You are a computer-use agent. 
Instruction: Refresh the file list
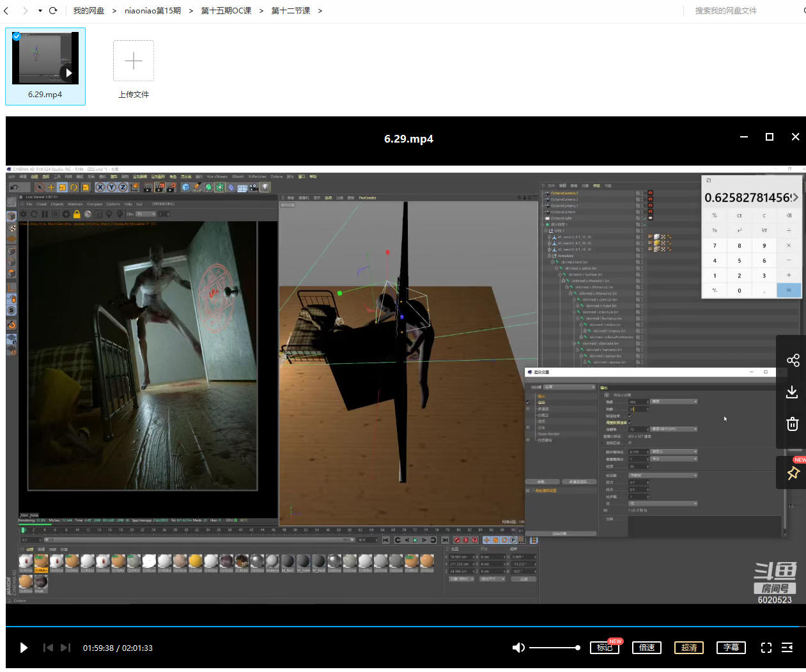click(x=53, y=11)
